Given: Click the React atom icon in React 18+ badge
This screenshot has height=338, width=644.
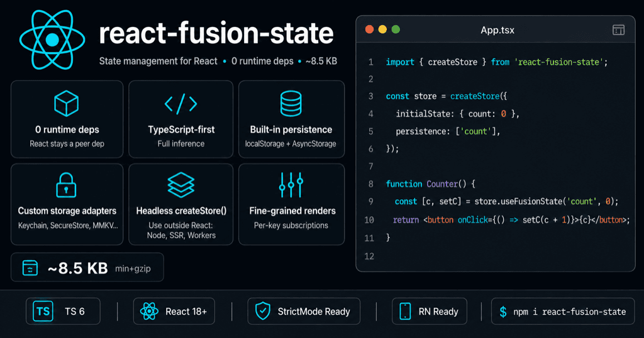Looking at the screenshot, I should pos(149,312).
